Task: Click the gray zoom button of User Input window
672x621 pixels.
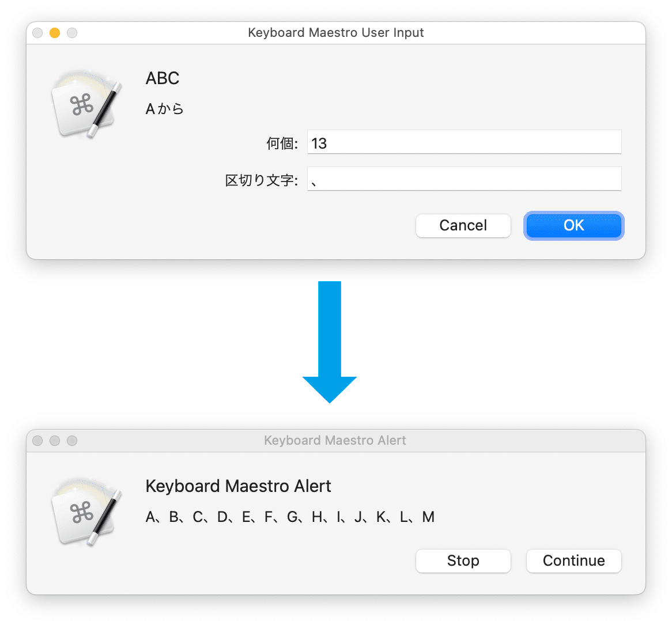Action: (72, 33)
